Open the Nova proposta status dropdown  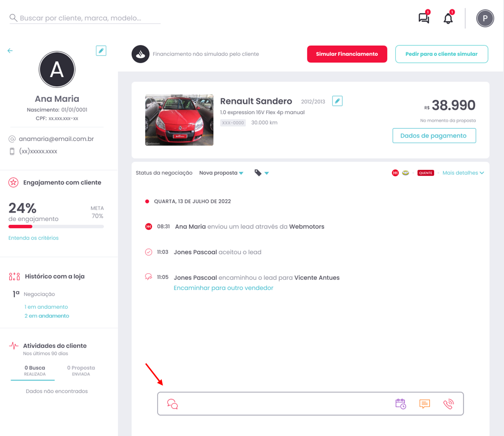(x=221, y=173)
